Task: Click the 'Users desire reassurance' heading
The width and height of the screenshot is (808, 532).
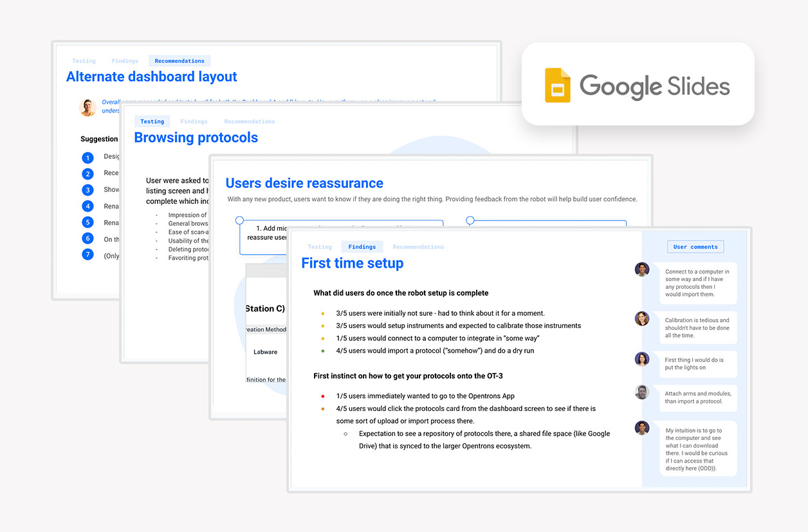Action: click(304, 183)
